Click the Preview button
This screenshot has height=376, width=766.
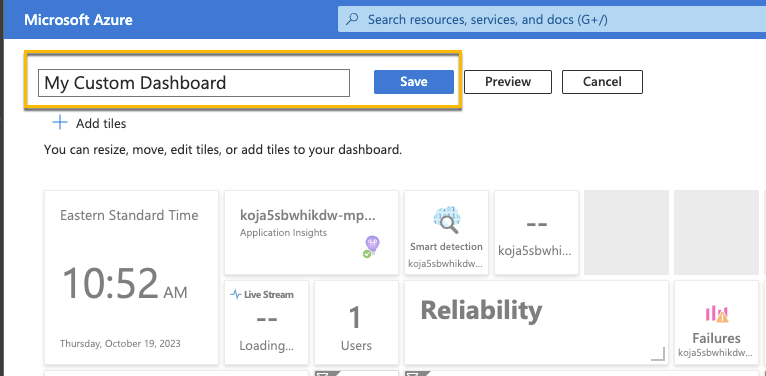point(508,82)
